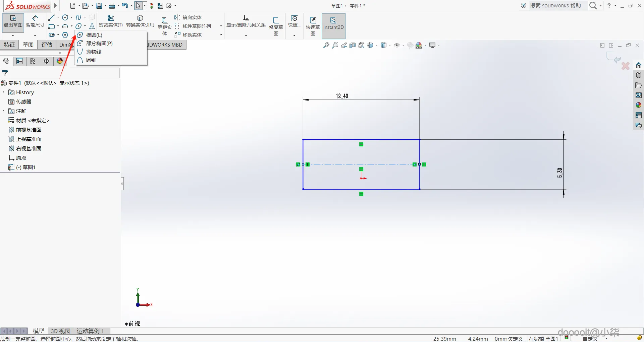This screenshot has height=342, width=644.
Task: Open the Line tool dropdown arrow
Action: pos(58,17)
